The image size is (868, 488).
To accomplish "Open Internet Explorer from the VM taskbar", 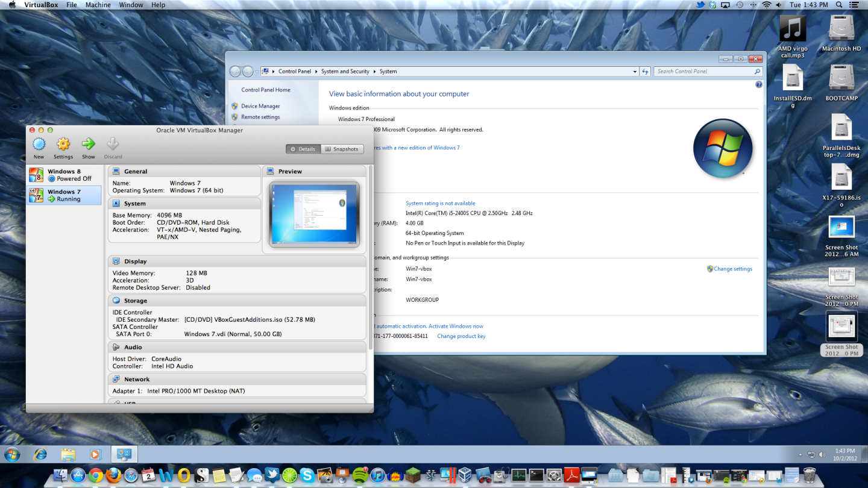I will (x=40, y=454).
